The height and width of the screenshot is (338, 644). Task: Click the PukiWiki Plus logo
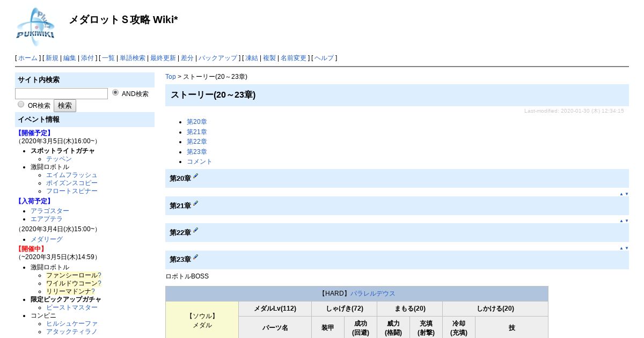click(x=35, y=26)
